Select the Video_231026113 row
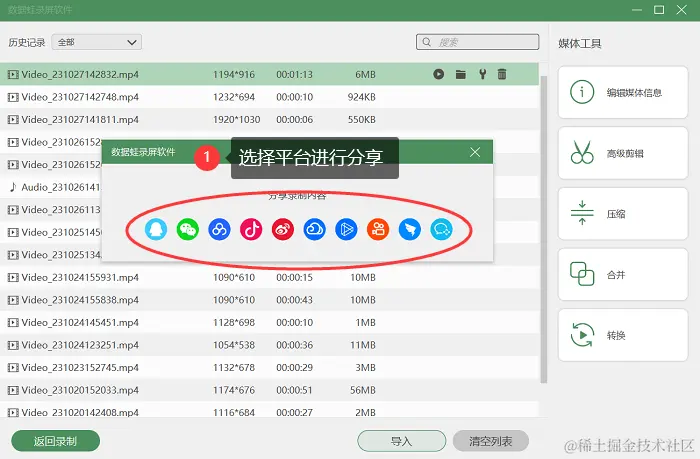Image resolution: width=700 pixels, height=459 pixels. tap(51, 209)
